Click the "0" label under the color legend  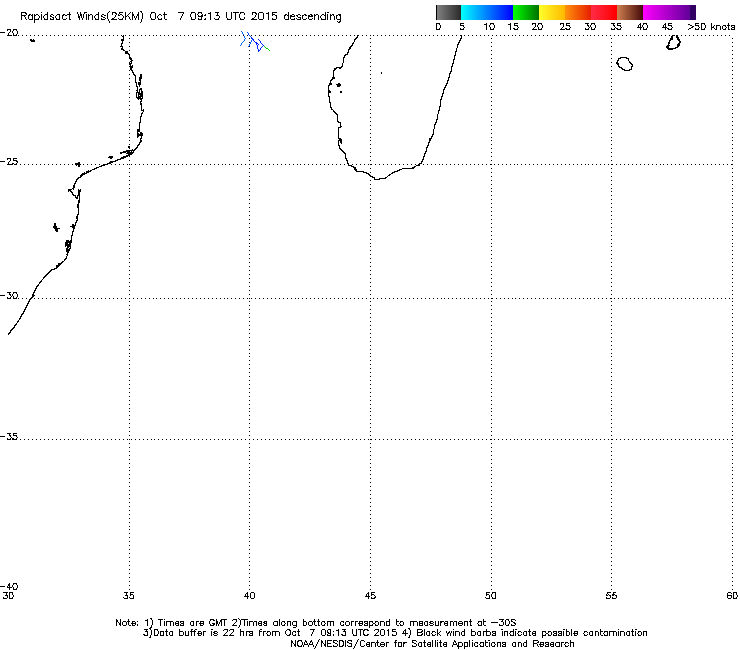pos(438,27)
